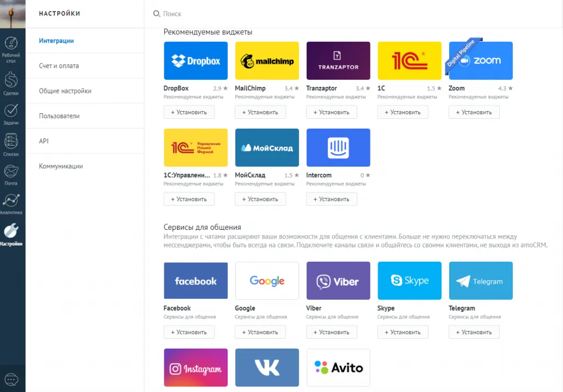Install the МойСклад widget
The image size is (563, 392).
click(x=260, y=199)
